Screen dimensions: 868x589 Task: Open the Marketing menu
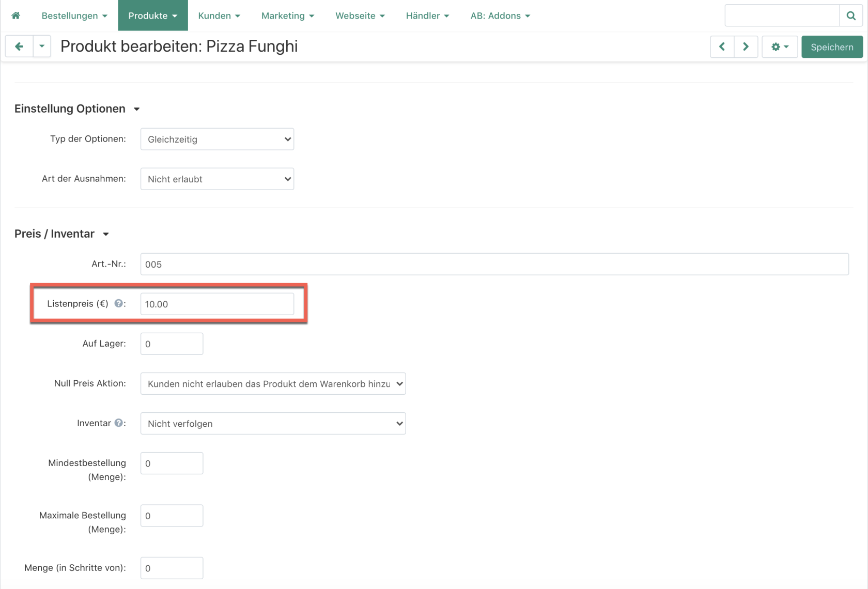pyautogui.click(x=288, y=16)
